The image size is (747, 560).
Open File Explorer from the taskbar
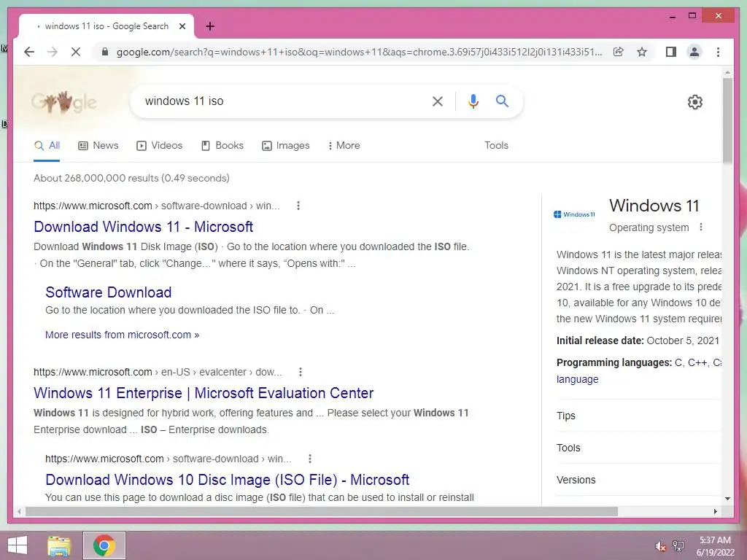tap(59, 545)
